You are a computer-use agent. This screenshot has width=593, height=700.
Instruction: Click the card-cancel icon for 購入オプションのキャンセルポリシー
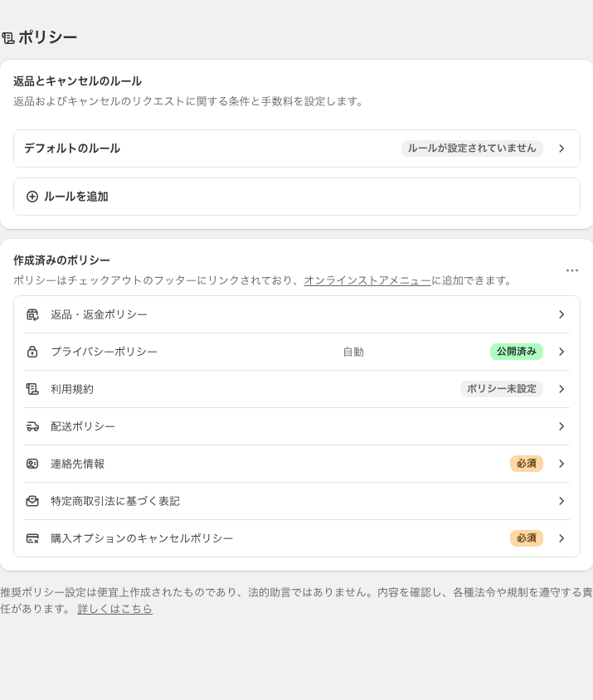click(32, 538)
